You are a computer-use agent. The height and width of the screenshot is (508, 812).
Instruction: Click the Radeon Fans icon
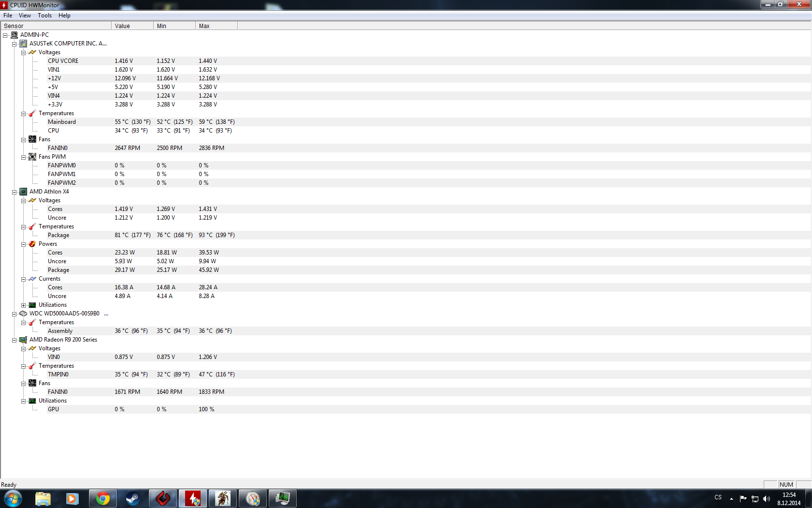32,383
